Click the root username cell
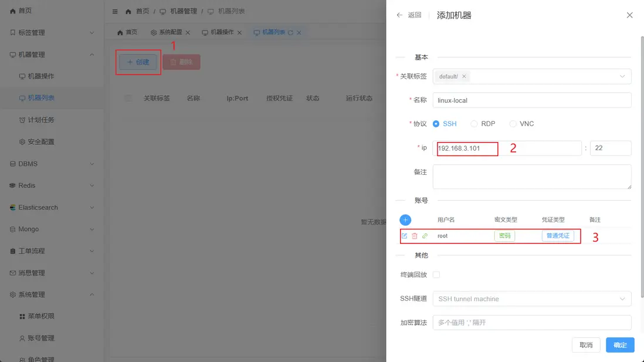 tap(442, 236)
